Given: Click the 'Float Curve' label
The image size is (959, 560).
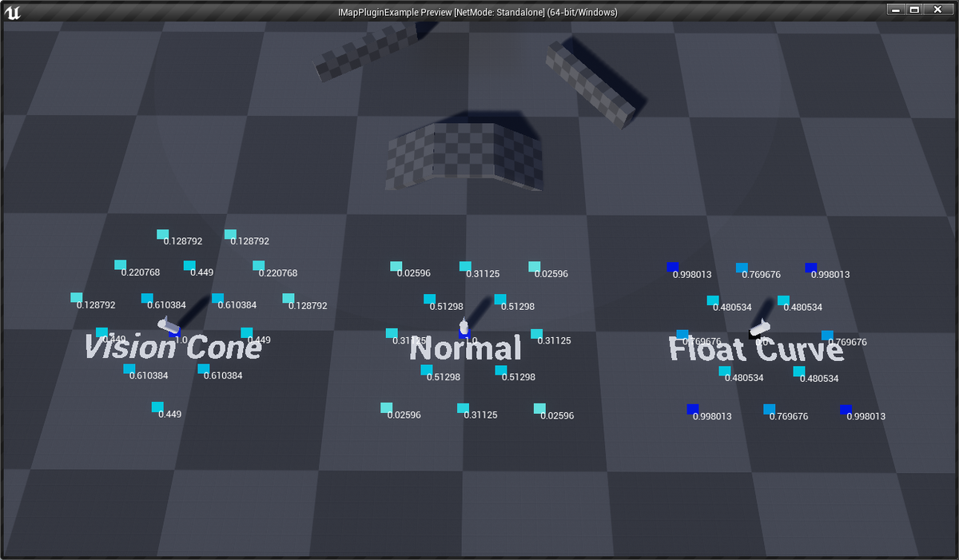Looking at the screenshot, I should [x=756, y=349].
